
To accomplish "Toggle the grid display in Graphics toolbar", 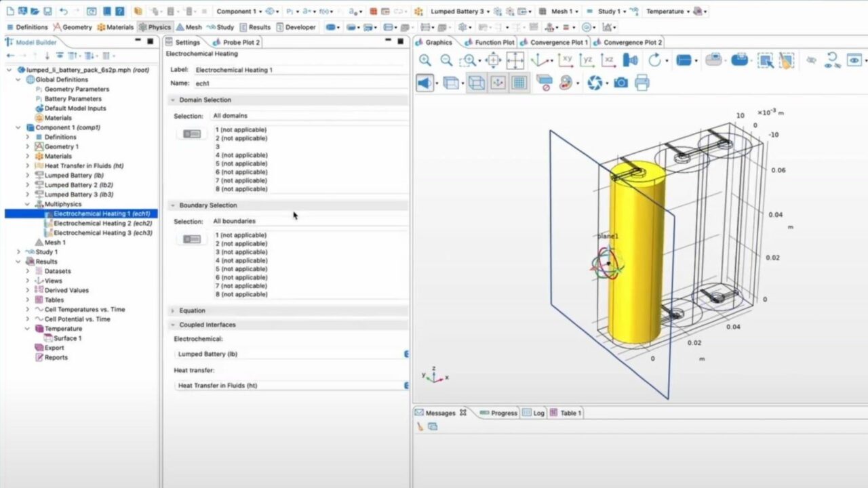I will point(519,83).
